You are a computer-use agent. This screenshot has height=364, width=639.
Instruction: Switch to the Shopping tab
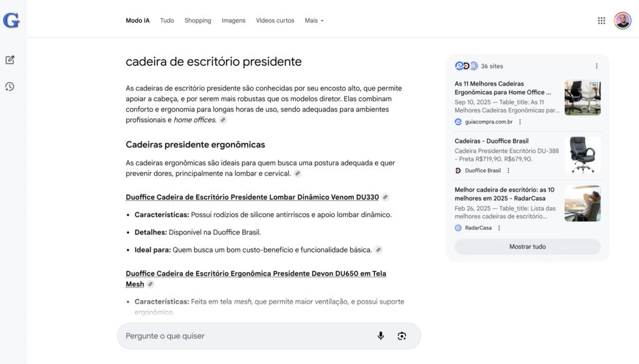pos(198,21)
